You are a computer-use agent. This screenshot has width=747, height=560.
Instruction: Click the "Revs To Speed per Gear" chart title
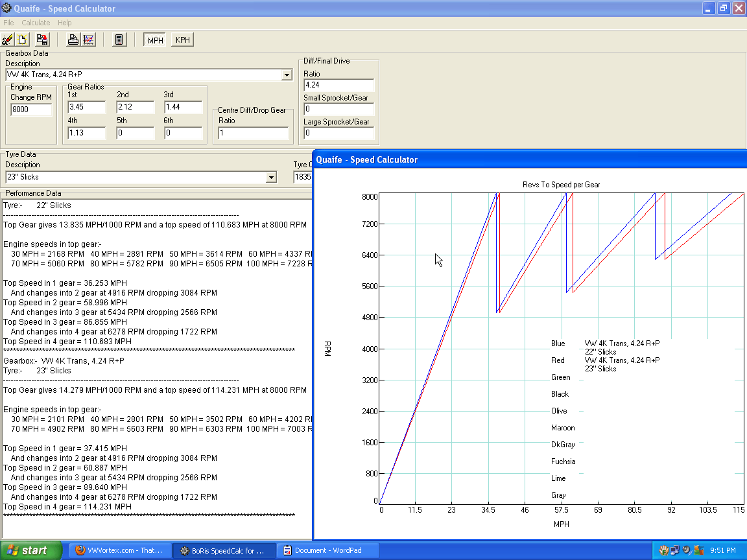click(561, 185)
